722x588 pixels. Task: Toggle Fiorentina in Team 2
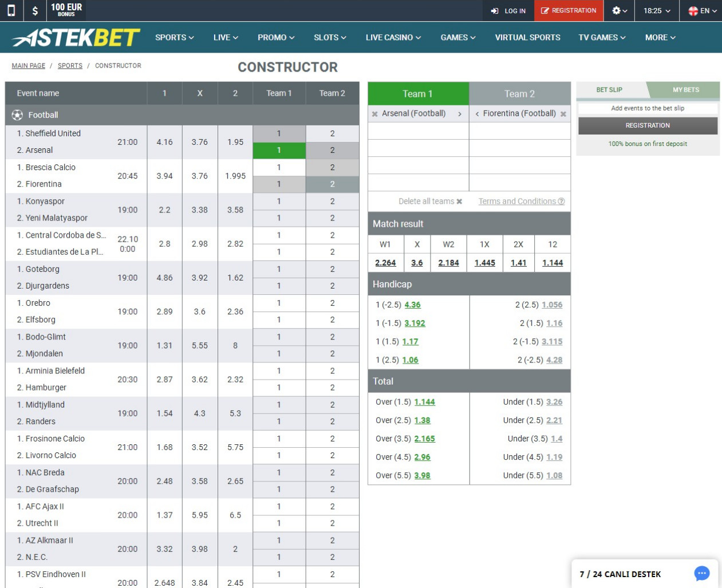click(332, 184)
